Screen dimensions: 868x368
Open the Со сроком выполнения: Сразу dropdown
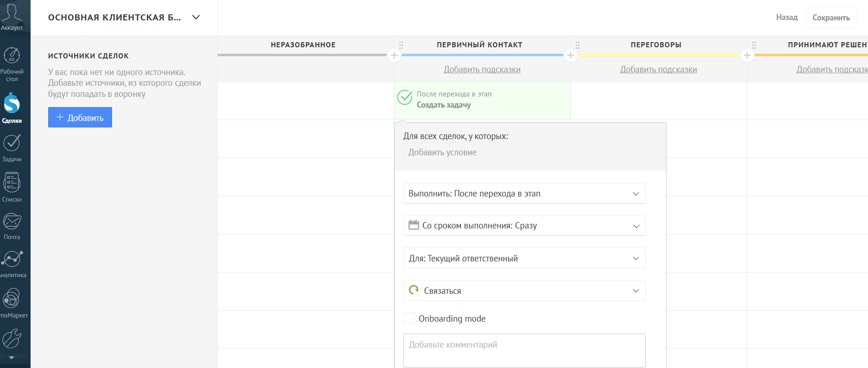(x=524, y=226)
